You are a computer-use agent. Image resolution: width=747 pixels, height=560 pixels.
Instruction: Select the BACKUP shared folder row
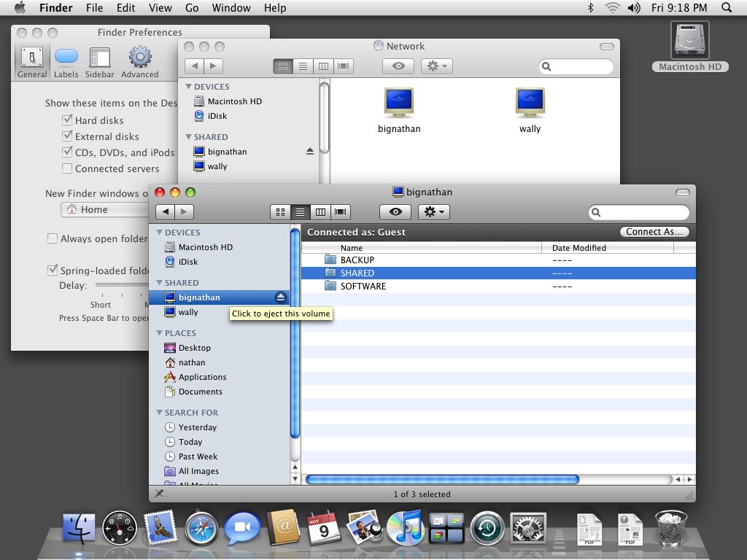point(498,260)
